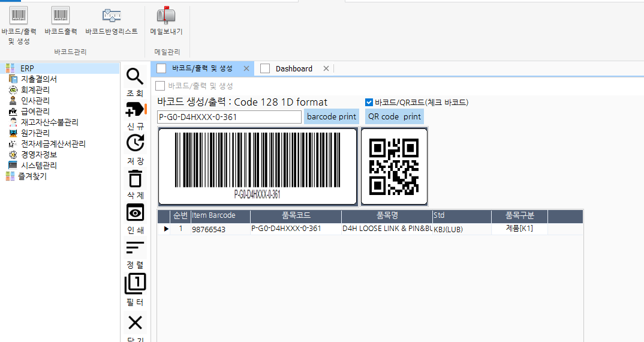Click the QR code print button

395,117
